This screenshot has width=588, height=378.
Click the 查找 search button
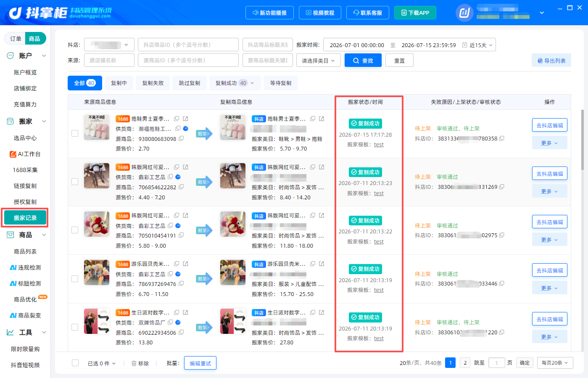point(363,61)
